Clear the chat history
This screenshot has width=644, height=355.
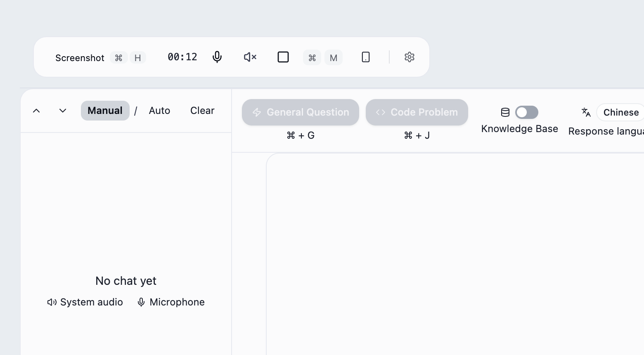202,111
